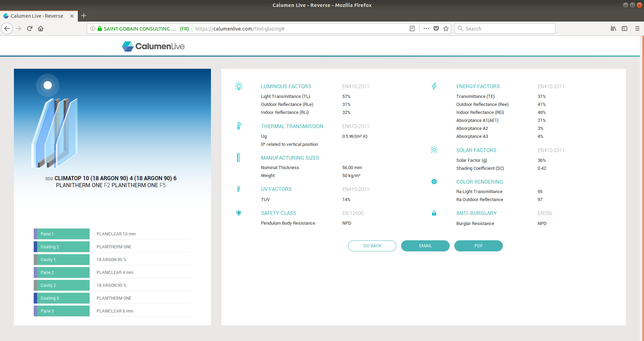Click the CLIMATOP glazing composition title
This screenshot has height=341, width=644.
[111, 182]
